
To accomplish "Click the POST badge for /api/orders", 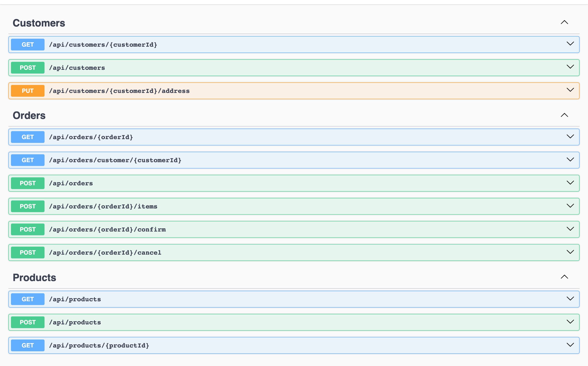I will click(x=28, y=183).
